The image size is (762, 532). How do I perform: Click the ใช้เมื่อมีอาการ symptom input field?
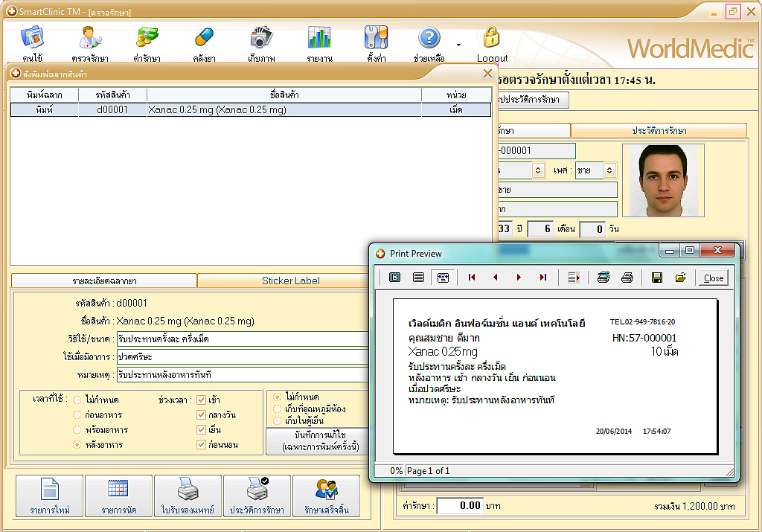[243, 357]
